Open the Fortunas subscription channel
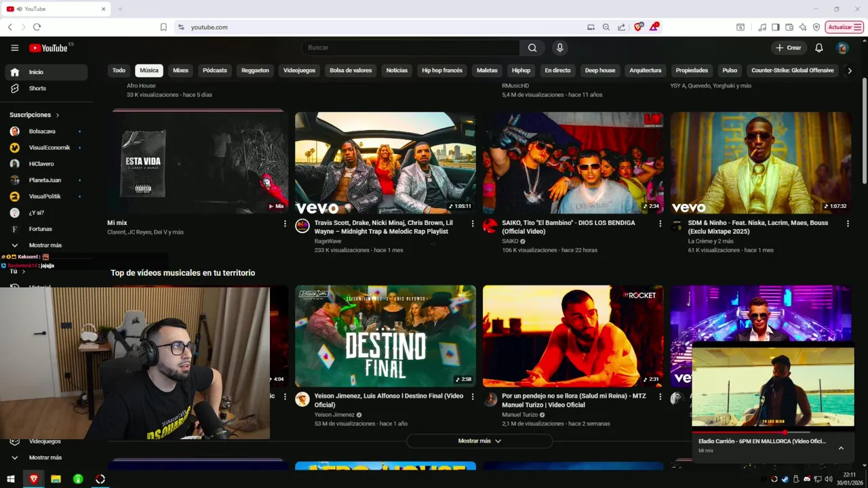The height and width of the screenshot is (488, 868). 46,228
